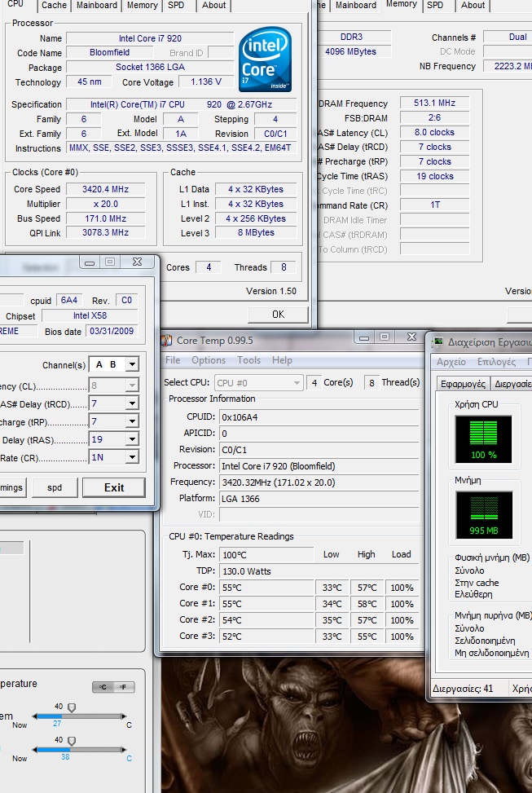Click the partially visible timings button
This screenshot has width=532, height=793.
click(12, 487)
